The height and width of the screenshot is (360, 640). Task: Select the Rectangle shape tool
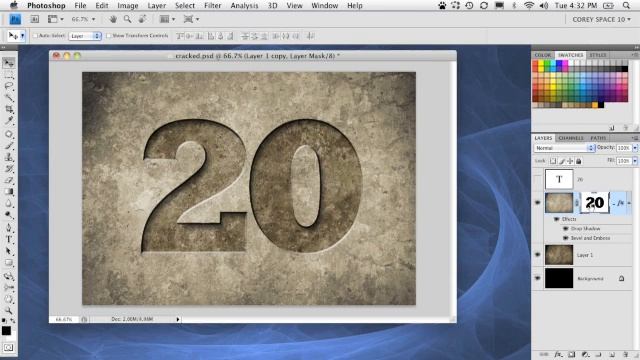pyautogui.click(x=9, y=263)
